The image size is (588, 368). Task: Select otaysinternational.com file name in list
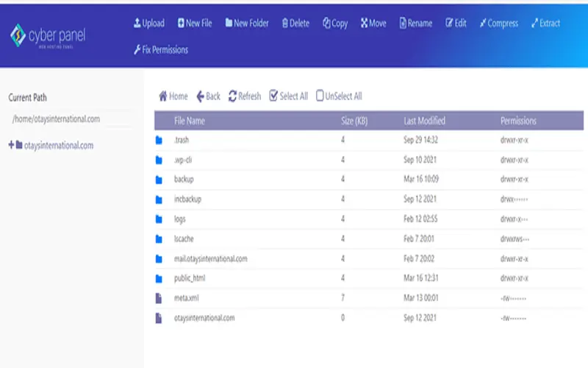tap(204, 318)
